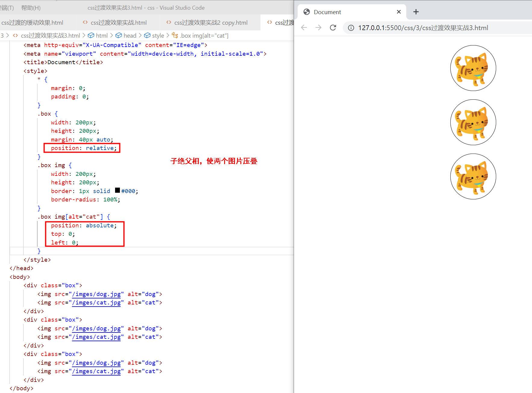Click the browser address bar URL
532x393 pixels.
click(x=423, y=28)
